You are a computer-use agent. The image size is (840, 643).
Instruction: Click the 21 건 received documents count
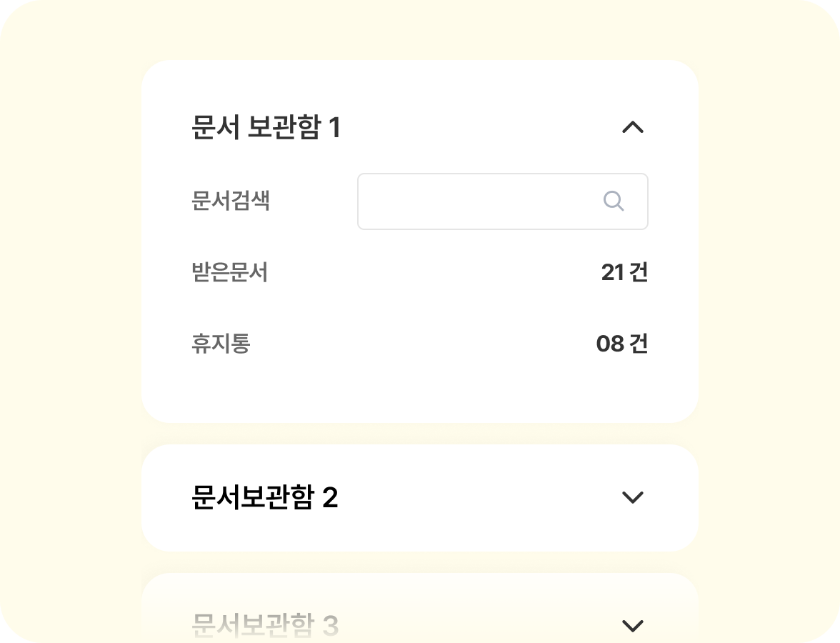click(624, 273)
